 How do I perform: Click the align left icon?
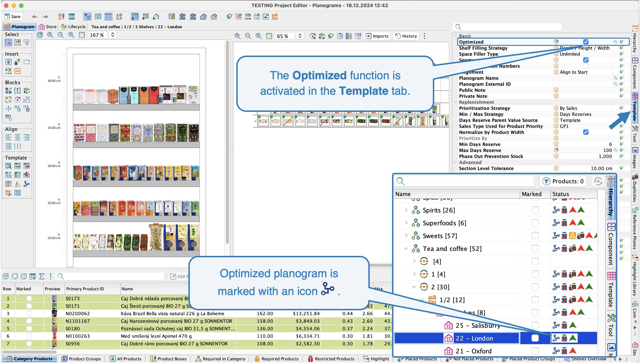8,137
